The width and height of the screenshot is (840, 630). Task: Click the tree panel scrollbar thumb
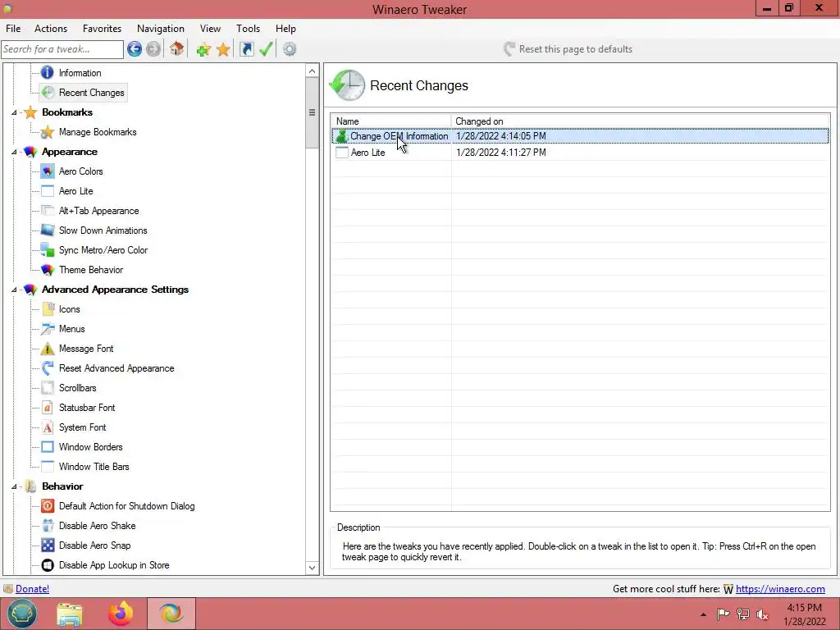pyautogui.click(x=313, y=112)
